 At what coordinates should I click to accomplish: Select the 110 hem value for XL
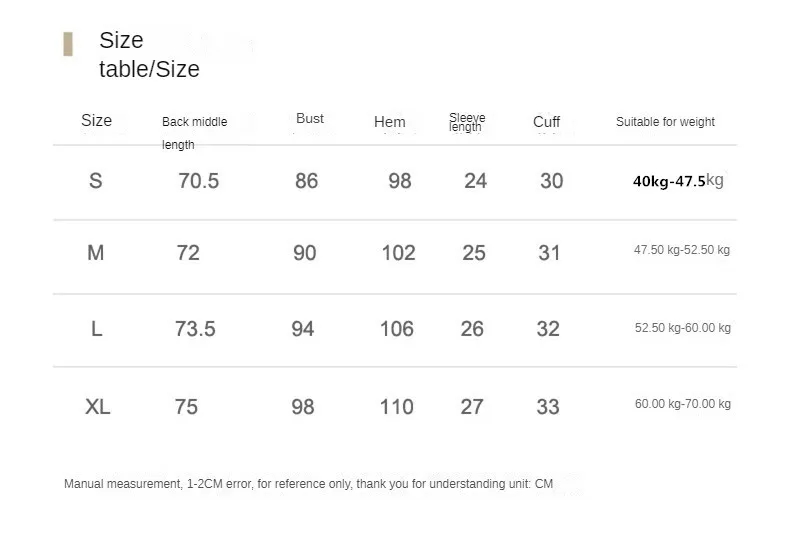tap(396, 407)
